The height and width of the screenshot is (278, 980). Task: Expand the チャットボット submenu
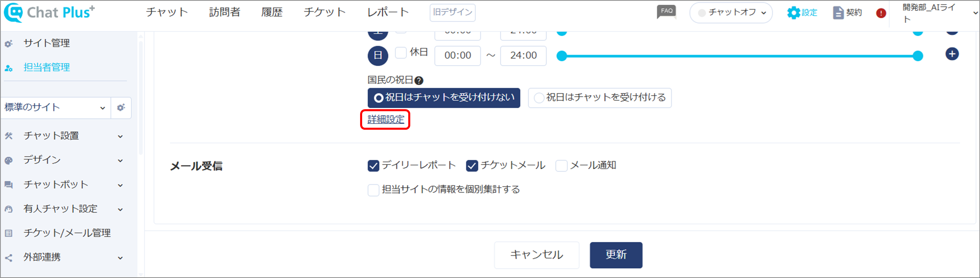(120, 185)
